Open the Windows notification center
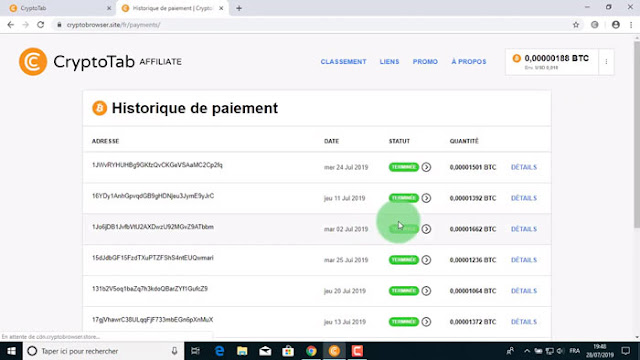This screenshot has height=360, width=640. point(626,351)
